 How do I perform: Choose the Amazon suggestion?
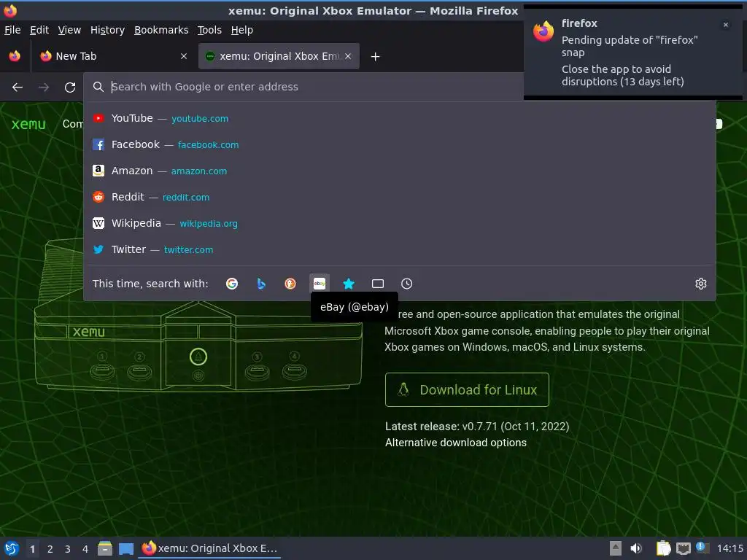399,171
